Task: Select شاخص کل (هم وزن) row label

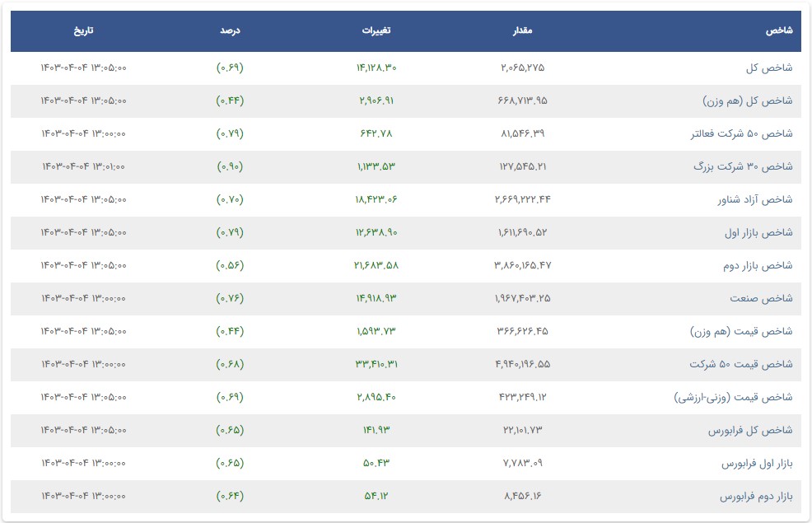Action: point(747,100)
